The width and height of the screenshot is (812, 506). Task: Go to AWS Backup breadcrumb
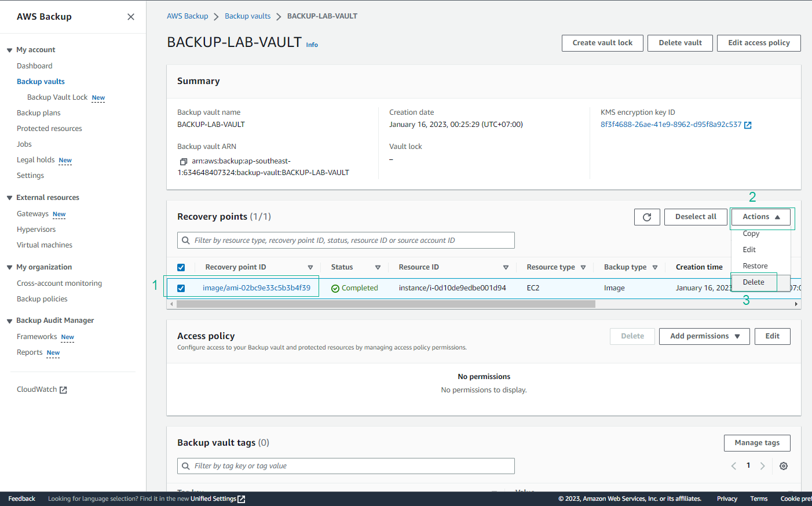[187, 16]
